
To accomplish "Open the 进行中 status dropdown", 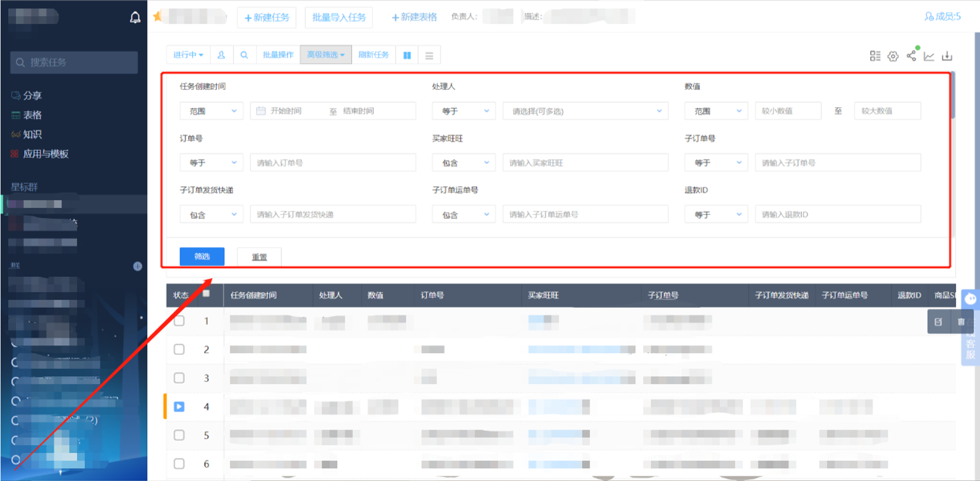I will pyautogui.click(x=188, y=55).
